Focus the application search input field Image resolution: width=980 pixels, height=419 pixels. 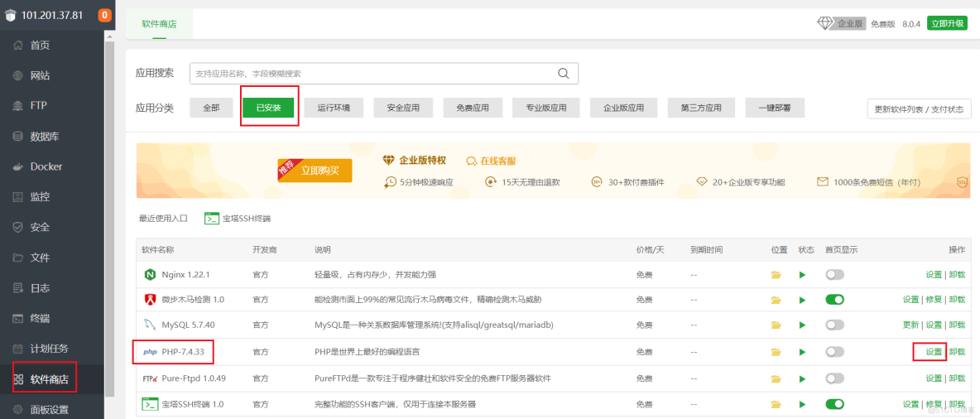pyautogui.click(x=372, y=74)
